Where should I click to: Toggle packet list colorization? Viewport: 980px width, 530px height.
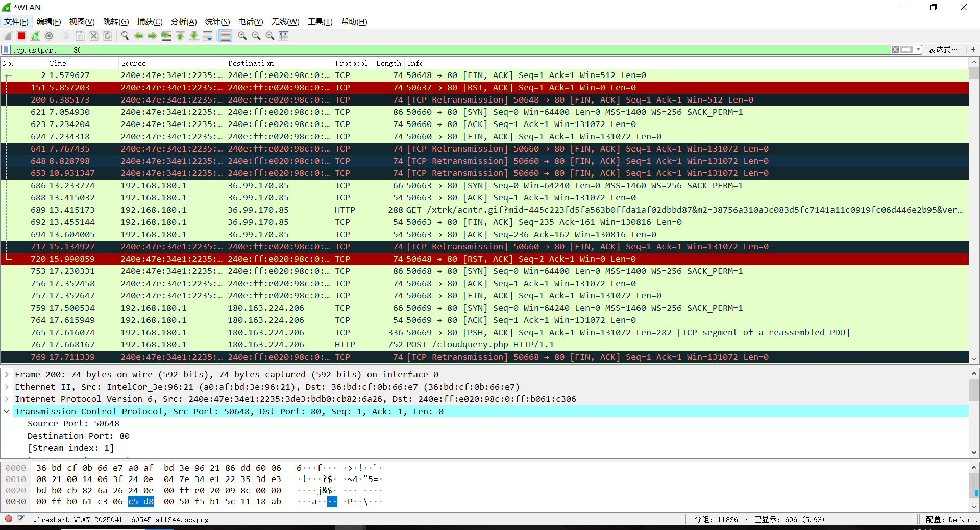coord(225,35)
